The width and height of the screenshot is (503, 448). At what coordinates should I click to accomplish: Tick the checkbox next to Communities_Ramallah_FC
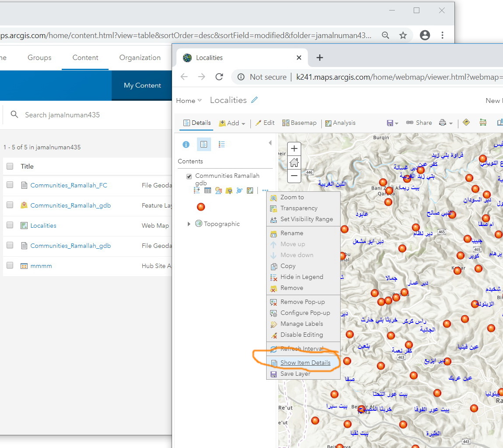[10, 185]
